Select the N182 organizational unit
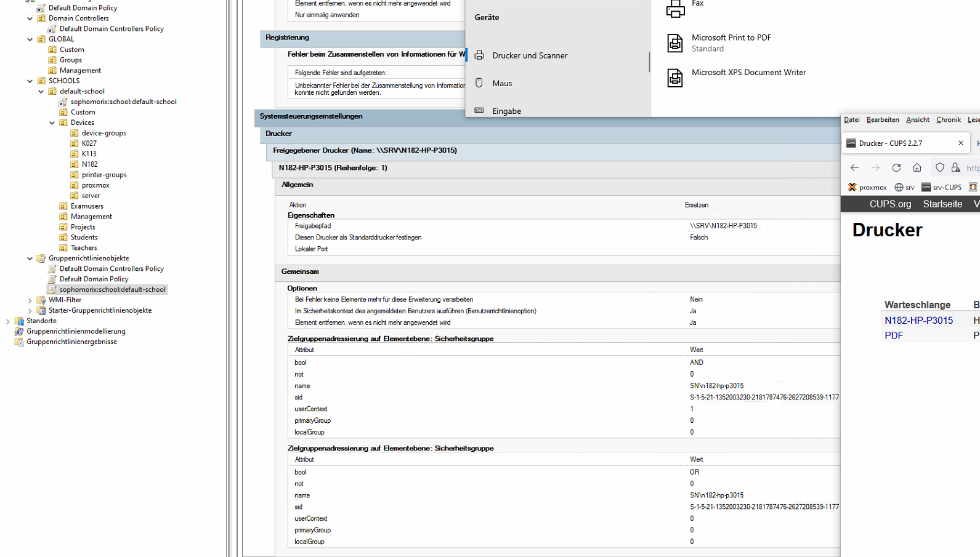The width and height of the screenshot is (980, 557). tap(89, 164)
